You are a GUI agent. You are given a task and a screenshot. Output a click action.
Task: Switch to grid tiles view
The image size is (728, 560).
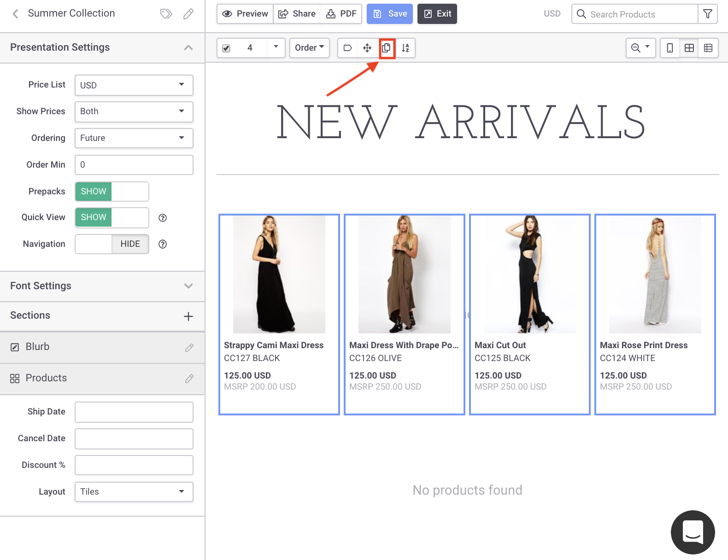(x=689, y=48)
